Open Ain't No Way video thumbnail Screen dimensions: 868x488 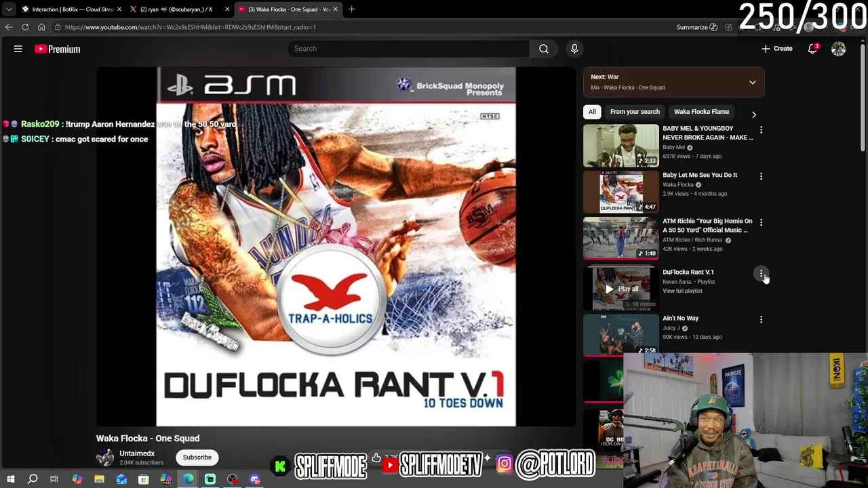coord(620,335)
